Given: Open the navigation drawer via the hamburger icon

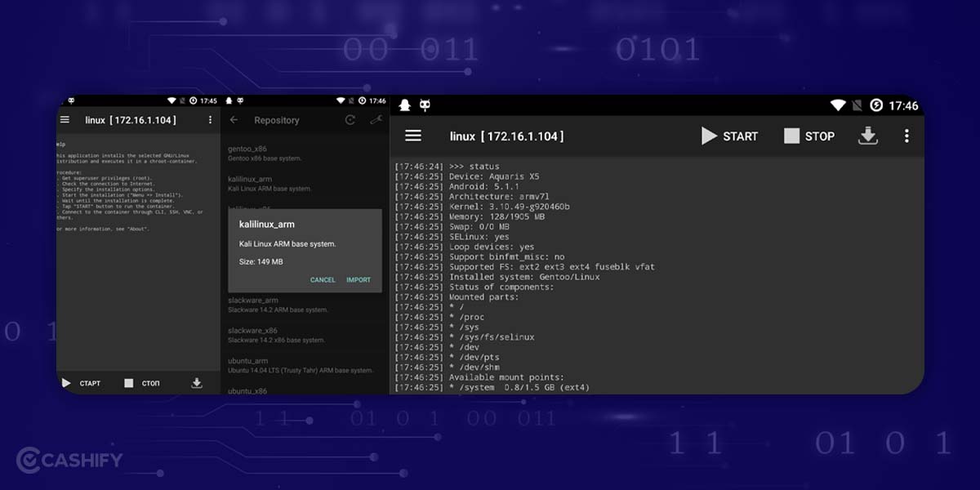Looking at the screenshot, I should point(413,136).
